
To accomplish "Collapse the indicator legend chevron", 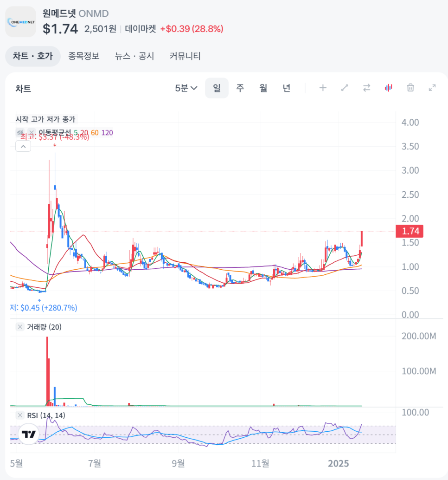I will (23, 147).
